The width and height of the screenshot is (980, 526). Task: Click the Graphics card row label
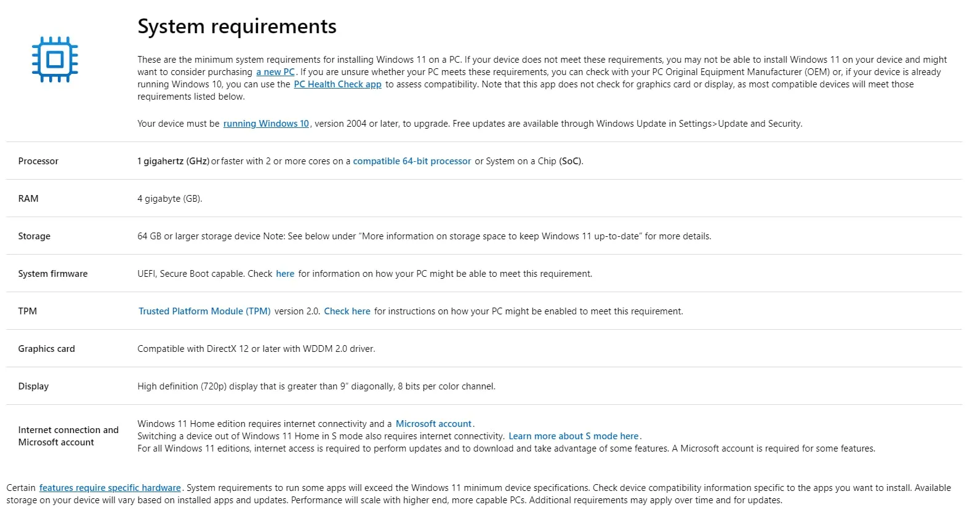[47, 349]
